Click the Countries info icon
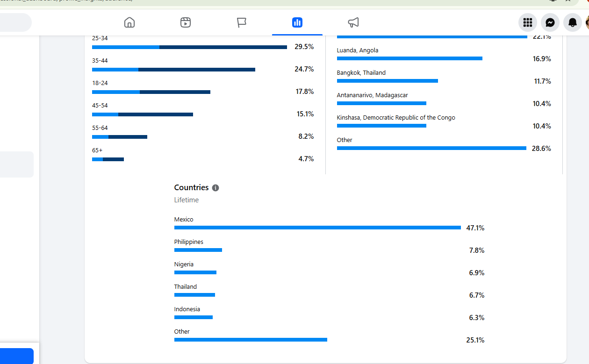 215,188
